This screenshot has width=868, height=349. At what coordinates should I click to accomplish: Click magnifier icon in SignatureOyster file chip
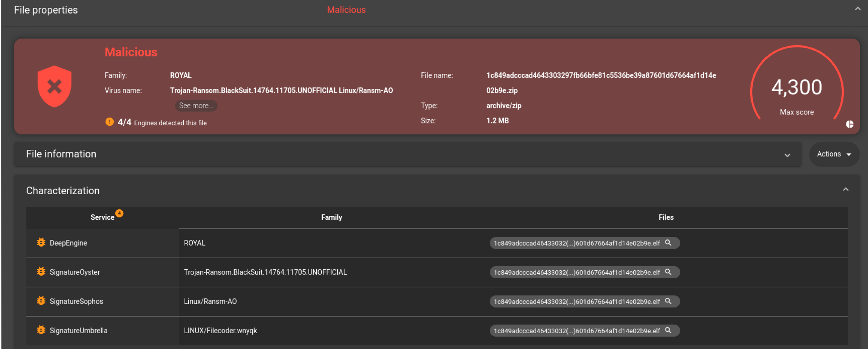click(x=668, y=272)
